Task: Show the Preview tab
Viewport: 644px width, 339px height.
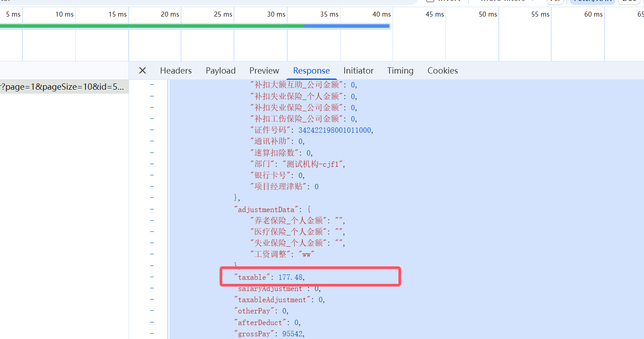Action: click(264, 70)
